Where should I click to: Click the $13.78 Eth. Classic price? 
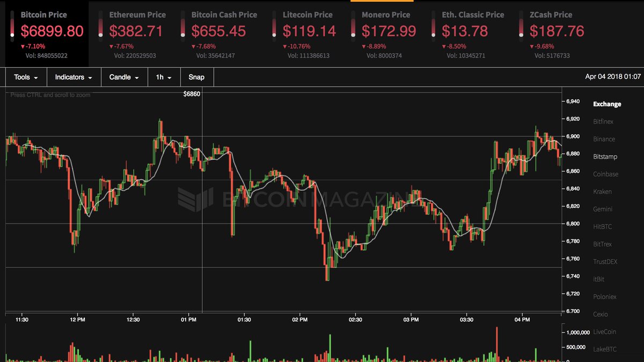point(465,31)
